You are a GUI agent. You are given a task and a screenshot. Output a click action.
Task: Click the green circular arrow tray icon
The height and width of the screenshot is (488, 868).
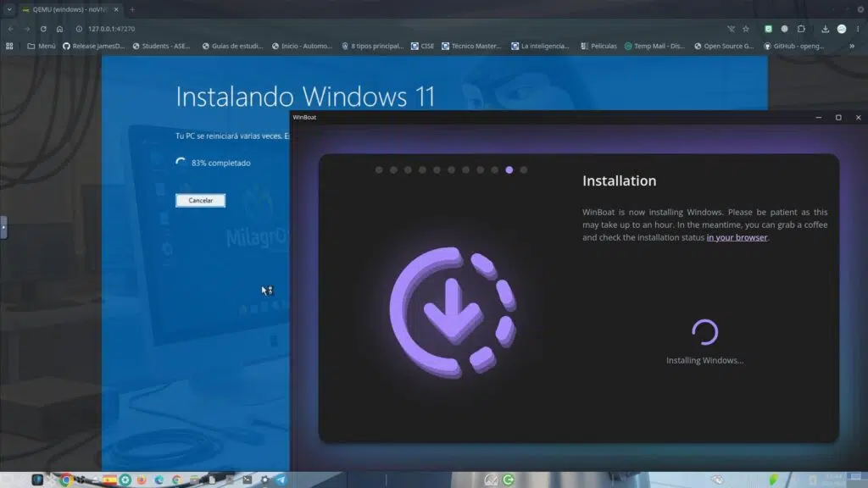pos(509,480)
